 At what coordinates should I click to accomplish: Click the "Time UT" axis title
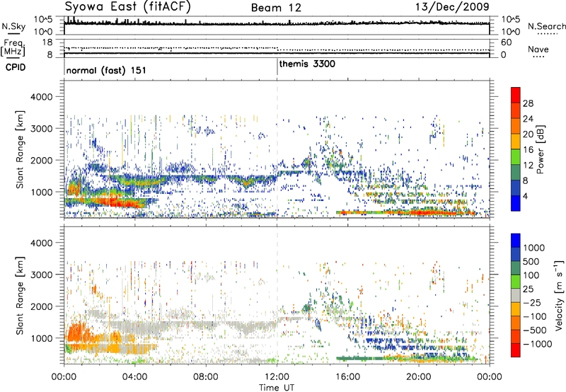[x=277, y=388]
